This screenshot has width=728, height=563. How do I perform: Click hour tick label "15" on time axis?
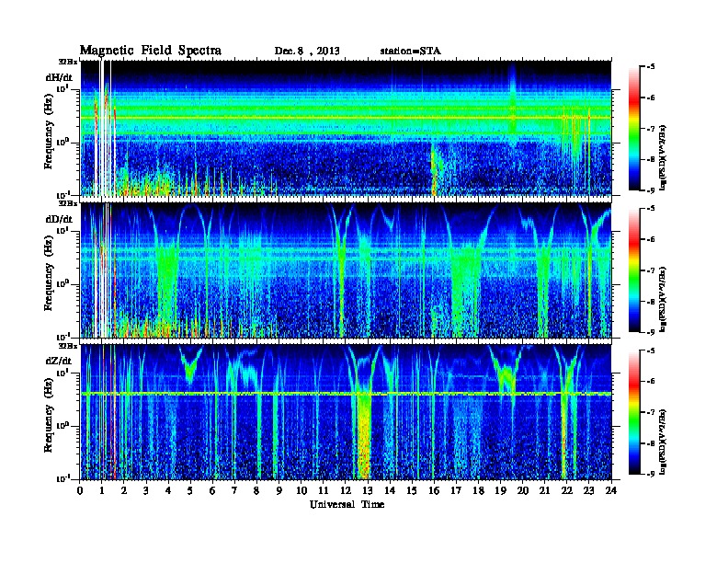click(x=413, y=490)
